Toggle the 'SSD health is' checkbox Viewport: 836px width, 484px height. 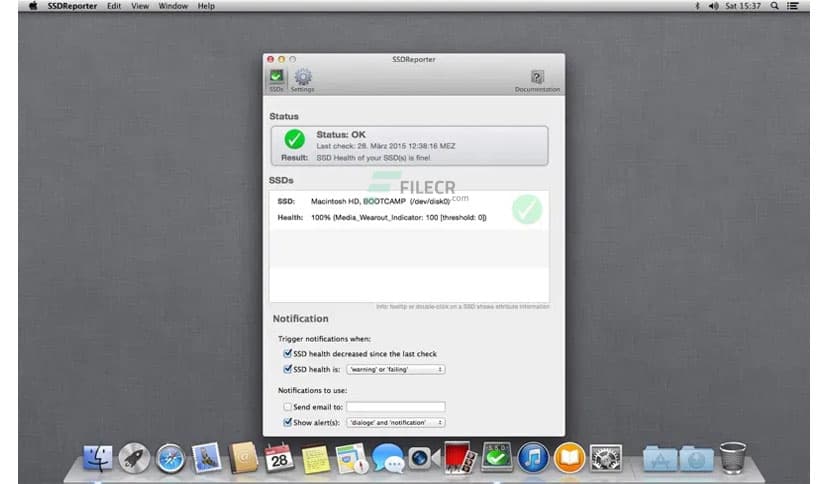[x=288, y=368]
